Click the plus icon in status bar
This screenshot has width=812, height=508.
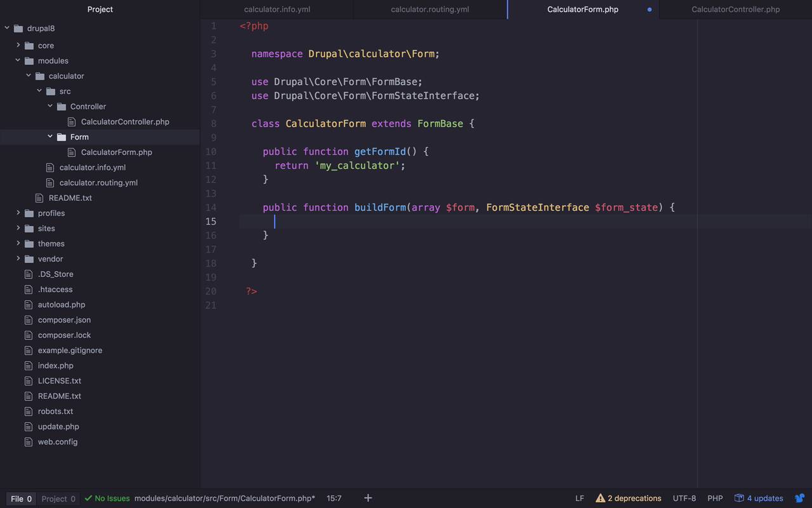pyautogui.click(x=368, y=498)
